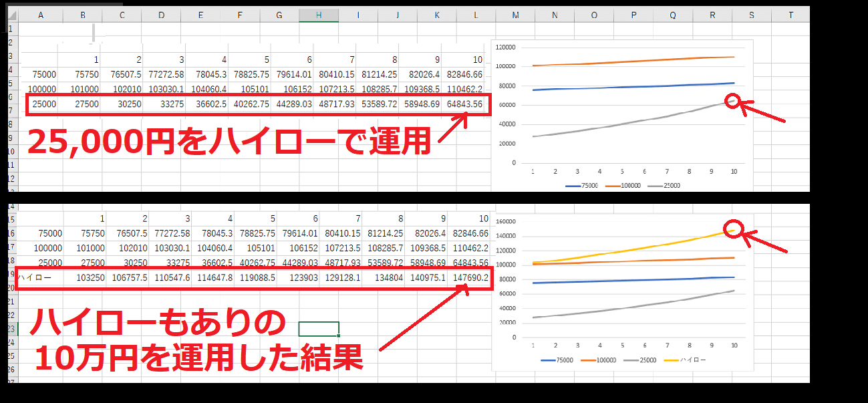This screenshot has width=868, height=403.
Task: Click the column T header
Action: (791, 15)
